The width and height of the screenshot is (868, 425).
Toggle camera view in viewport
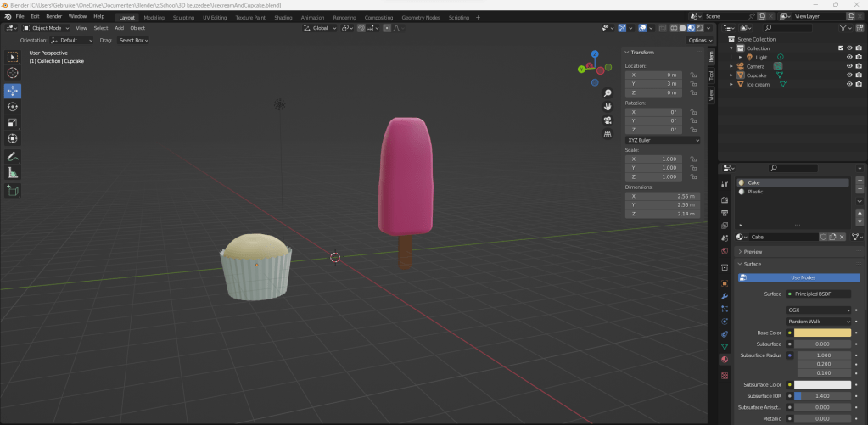click(x=608, y=120)
